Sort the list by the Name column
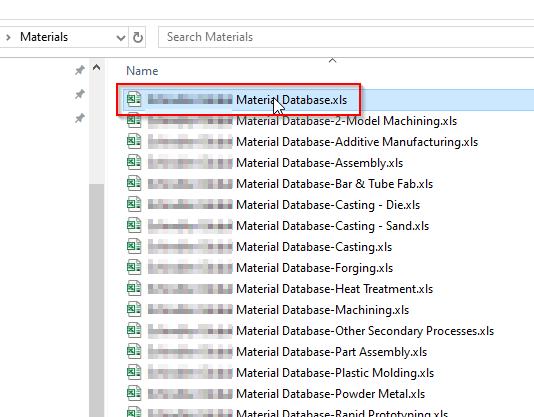This screenshot has width=534, height=417. [x=142, y=71]
